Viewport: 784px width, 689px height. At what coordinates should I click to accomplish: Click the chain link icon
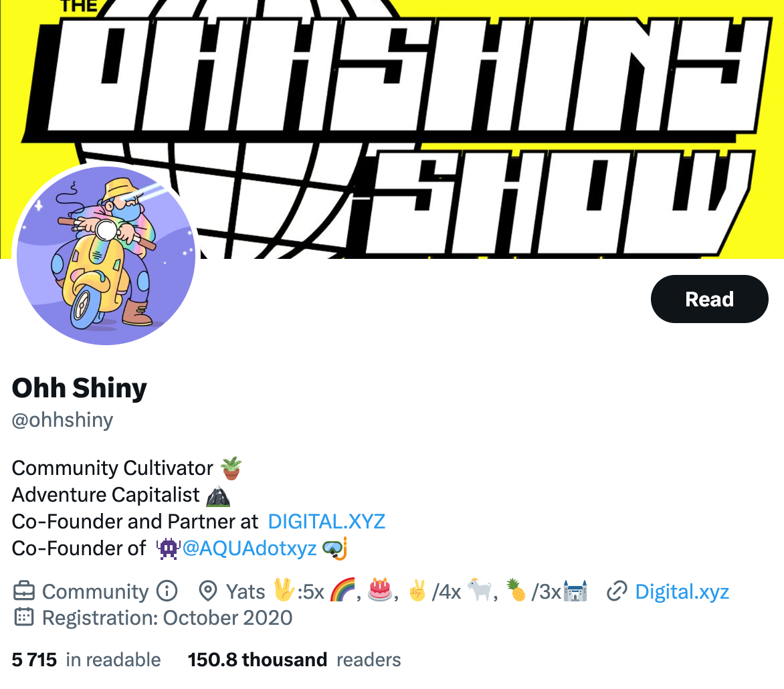[617, 591]
